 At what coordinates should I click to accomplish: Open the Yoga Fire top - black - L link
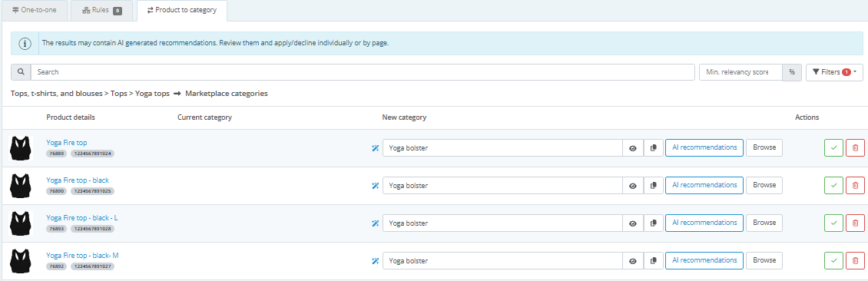pyautogui.click(x=82, y=218)
